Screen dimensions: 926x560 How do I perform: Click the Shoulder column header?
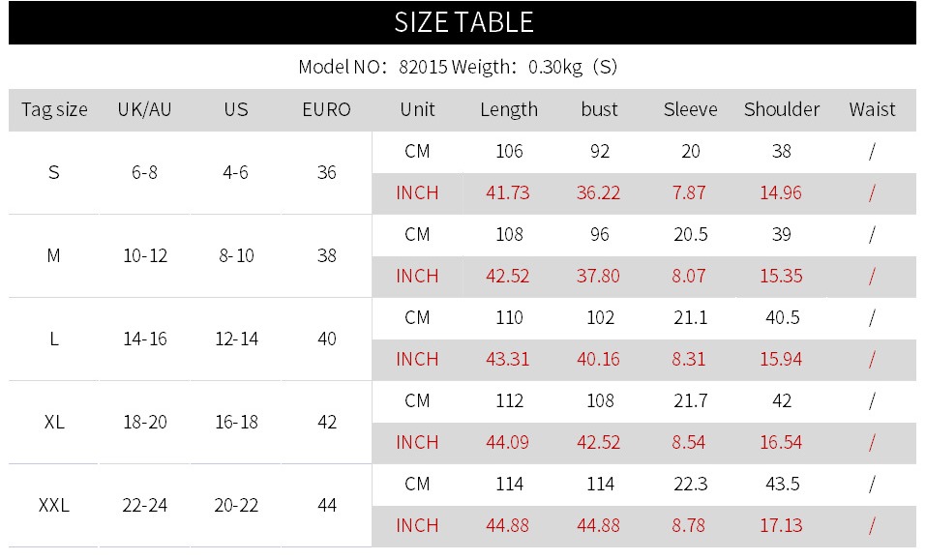781,109
